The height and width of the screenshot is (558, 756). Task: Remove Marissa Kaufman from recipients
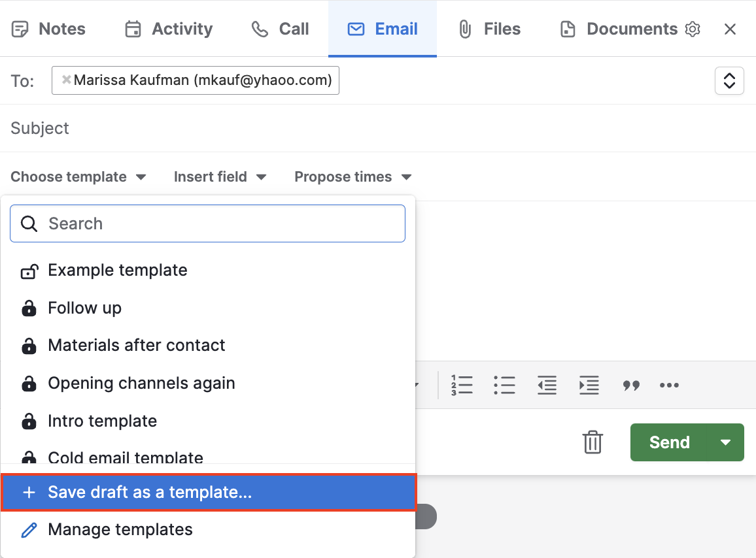tap(65, 80)
